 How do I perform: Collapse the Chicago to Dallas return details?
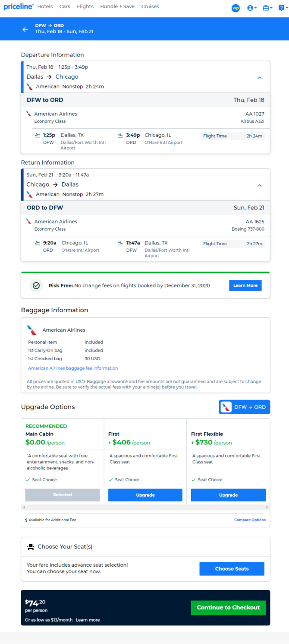[260, 185]
